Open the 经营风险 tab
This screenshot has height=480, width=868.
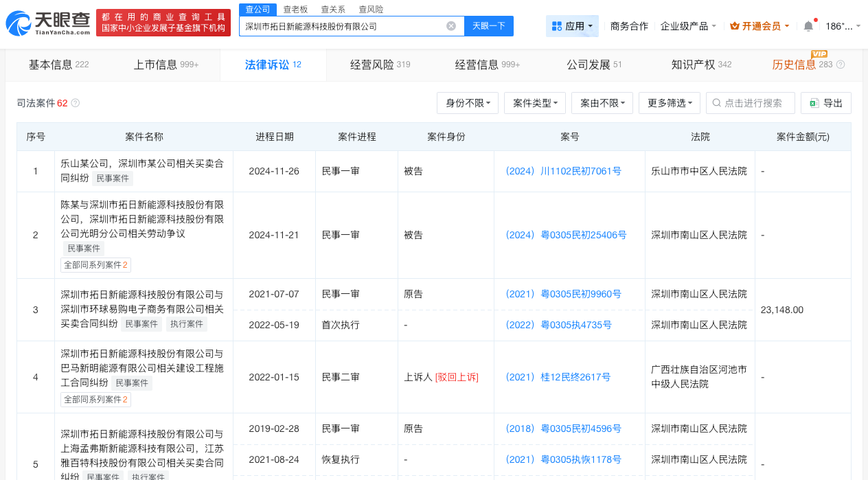coord(380,65)
